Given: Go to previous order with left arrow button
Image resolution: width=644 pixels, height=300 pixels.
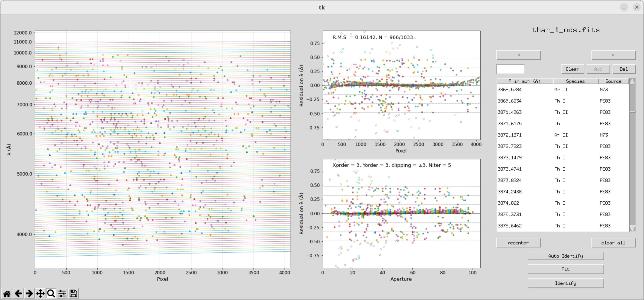Looking at the screenshot, I should point(518,55).
